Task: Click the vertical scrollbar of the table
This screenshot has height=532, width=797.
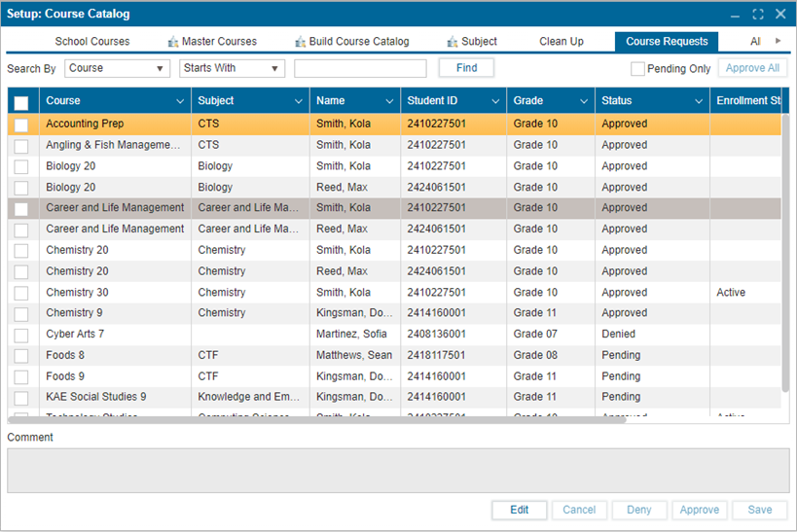Action: pos(785,253)
